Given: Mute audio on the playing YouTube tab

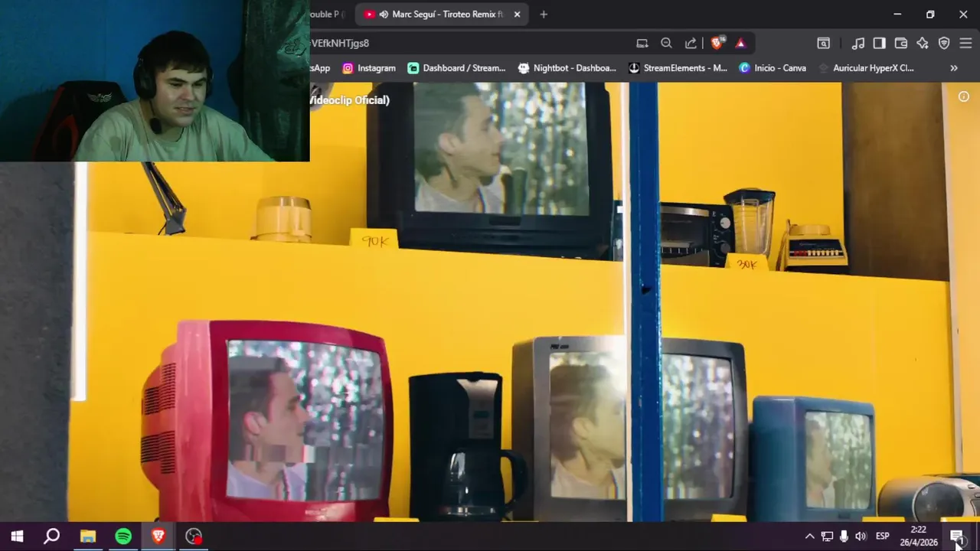Looking at the screenshot, I should 383,14.
